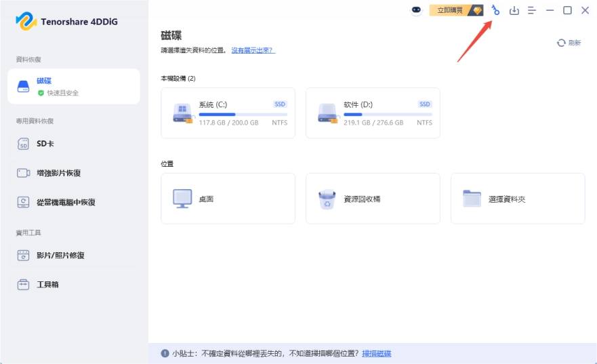
Task: Click the video camera icon in sidebar
Action: pyautogui.click(x=23, y=173)
